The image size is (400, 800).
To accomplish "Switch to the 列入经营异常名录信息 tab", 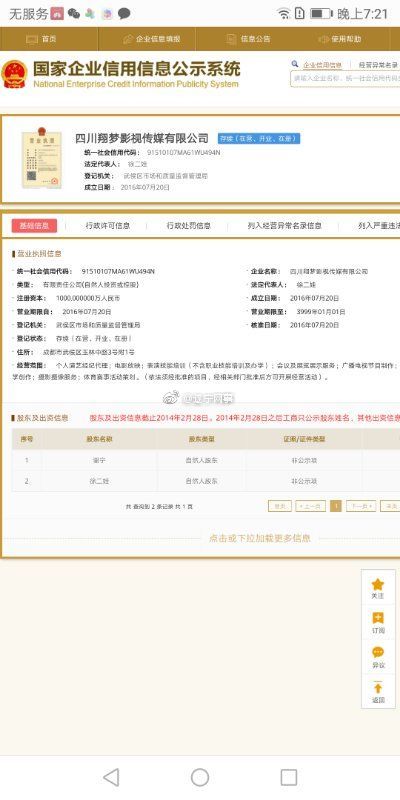I will (x=285, y=226).
